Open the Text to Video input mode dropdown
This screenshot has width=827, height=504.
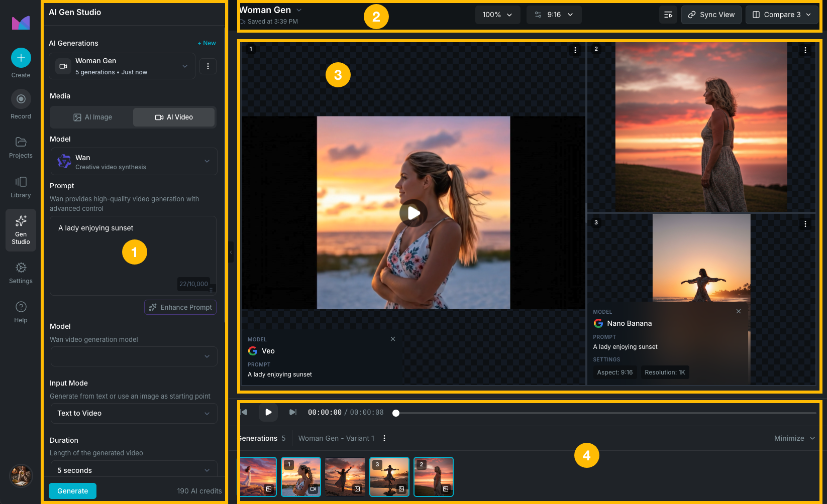pos(134,414)
